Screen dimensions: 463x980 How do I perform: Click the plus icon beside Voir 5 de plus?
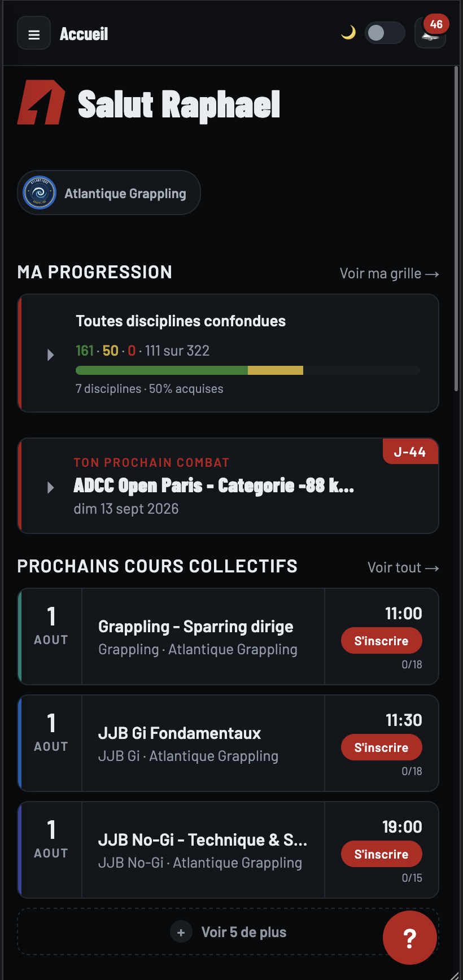coord(181,933)
